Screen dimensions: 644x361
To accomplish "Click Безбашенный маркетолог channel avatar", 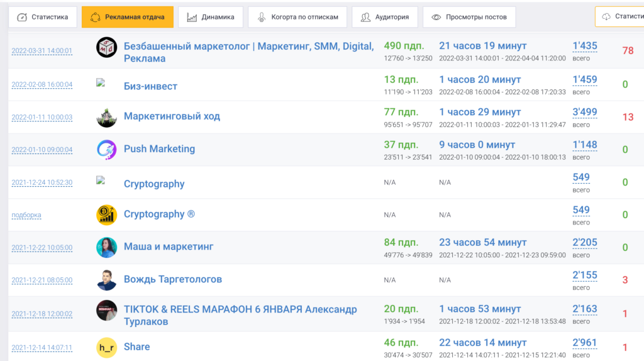I will pyautogui.click(x=106, y=48).
